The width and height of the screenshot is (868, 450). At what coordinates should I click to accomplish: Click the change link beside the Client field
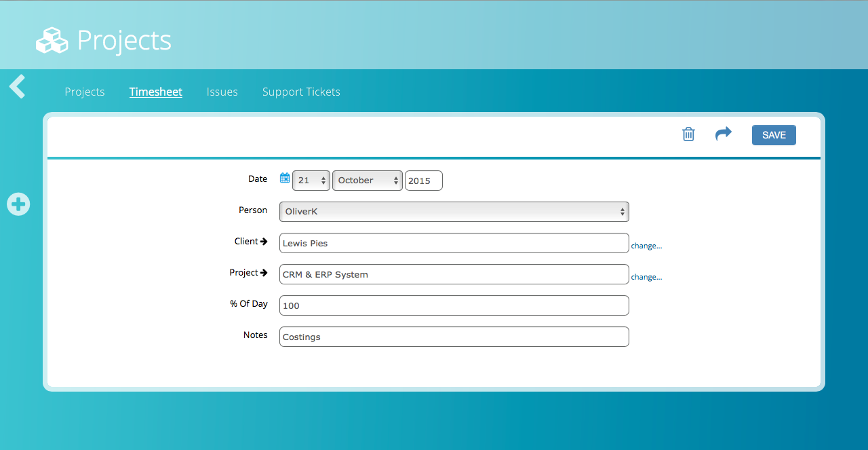(646, 246)
